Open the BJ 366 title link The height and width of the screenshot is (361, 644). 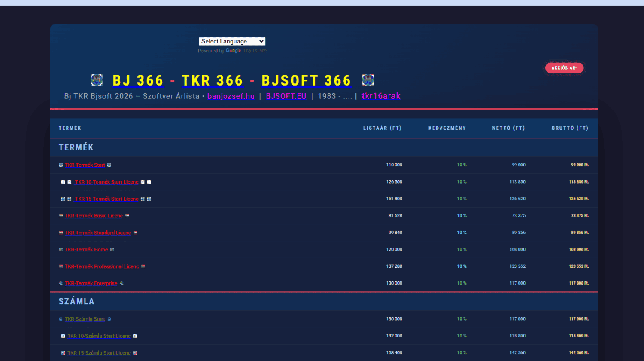[138, 80]
